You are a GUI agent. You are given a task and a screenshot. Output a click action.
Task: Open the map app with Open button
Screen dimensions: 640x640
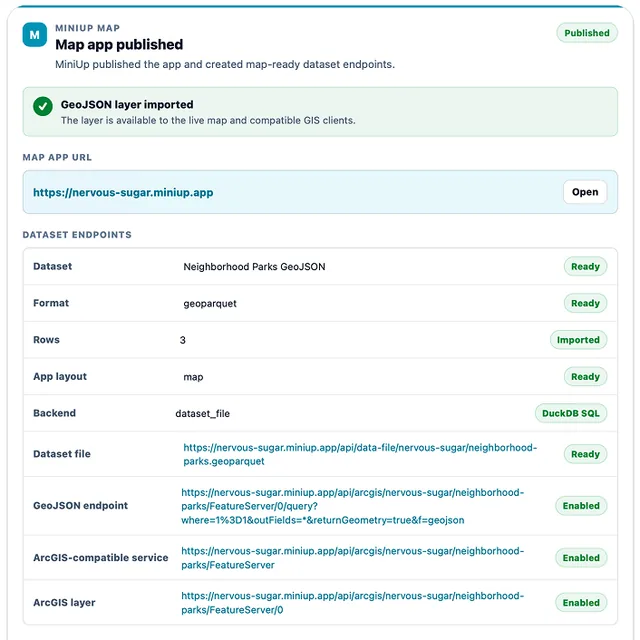click(584, 192)
